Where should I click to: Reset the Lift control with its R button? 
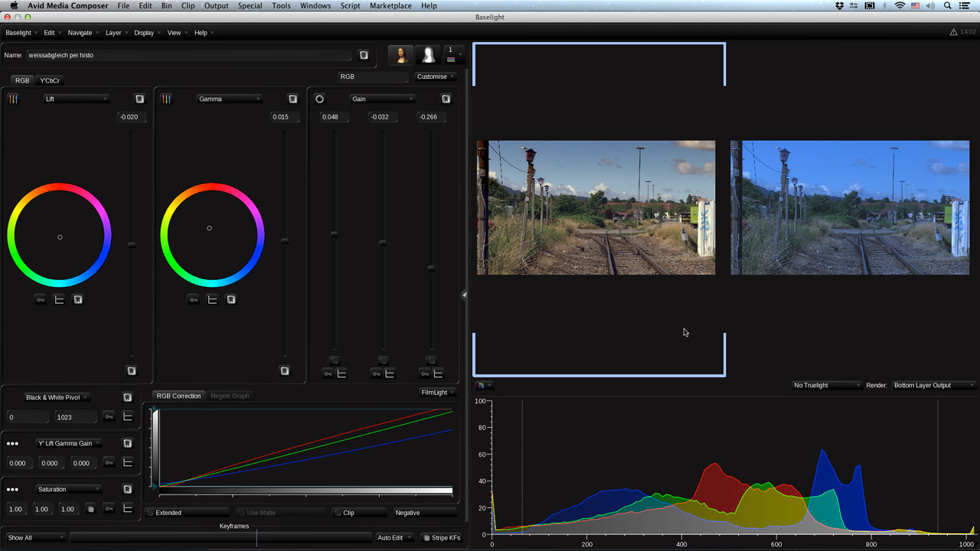point(139,99)
